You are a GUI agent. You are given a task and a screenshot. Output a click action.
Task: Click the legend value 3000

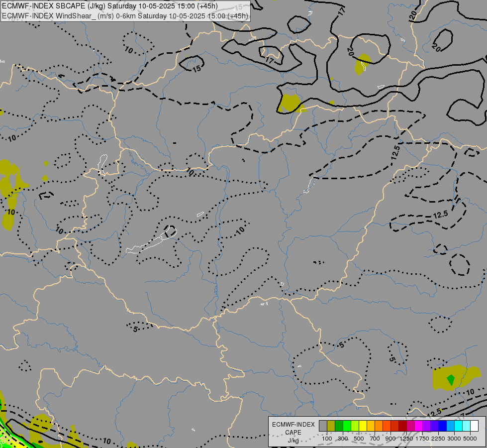point(454,439)
